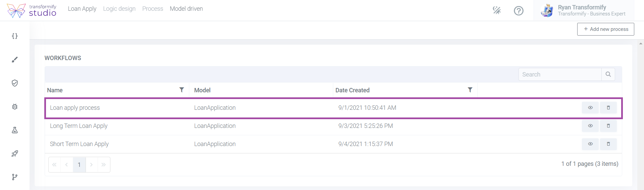Screen dimensions: 644x190
Task: Click the bug debug icon in sidebar
Action: pos(15,106)
